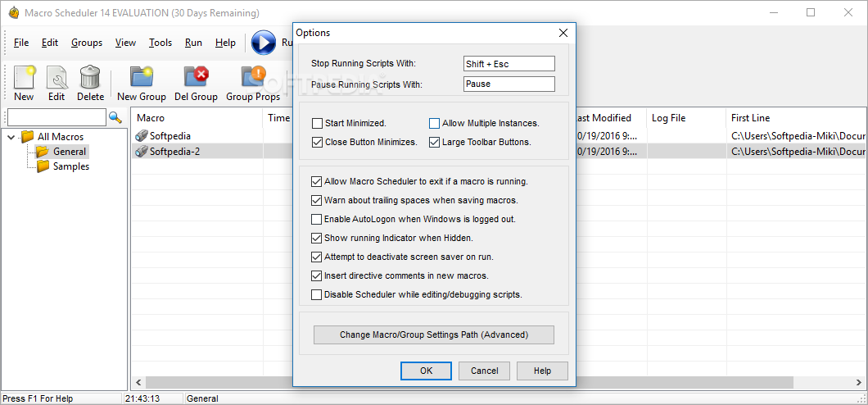The height and width of the screenshot is (405, 868).
Task: Click the blue Run play icon
Action: [264, 43]
